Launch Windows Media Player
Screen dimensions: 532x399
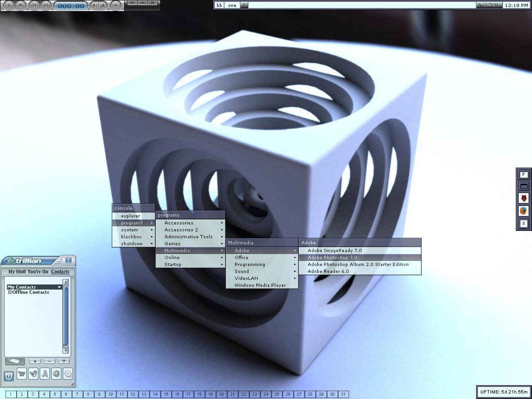tap(262, 285)
